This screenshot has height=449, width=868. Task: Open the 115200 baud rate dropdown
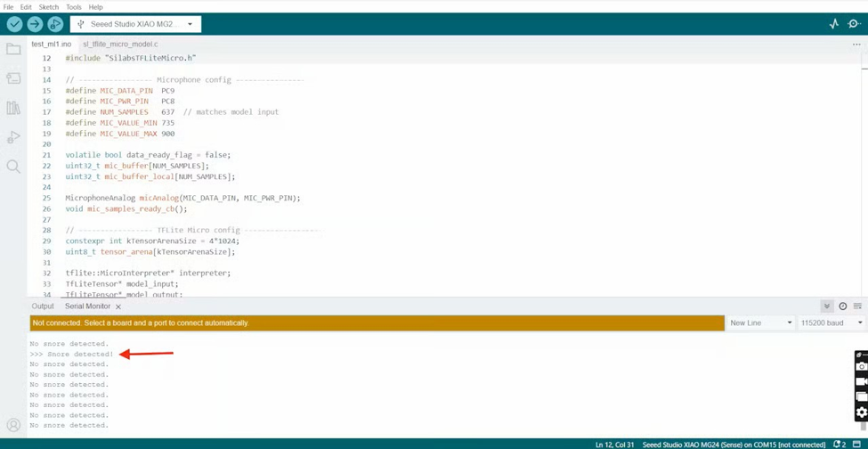click(x=831, y=322)
